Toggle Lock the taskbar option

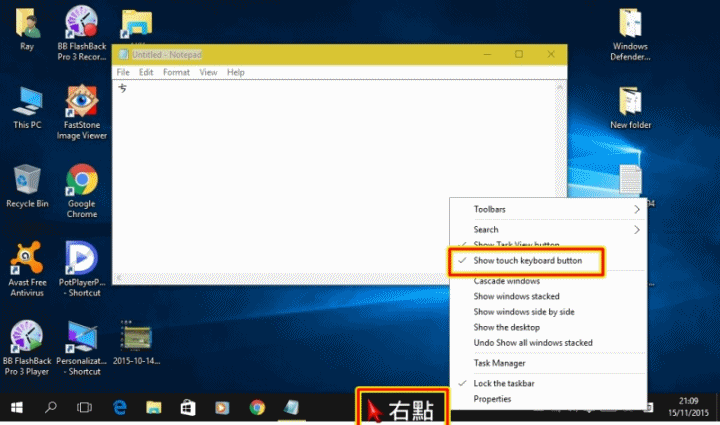pyautogui.click(x=548, y=383)
